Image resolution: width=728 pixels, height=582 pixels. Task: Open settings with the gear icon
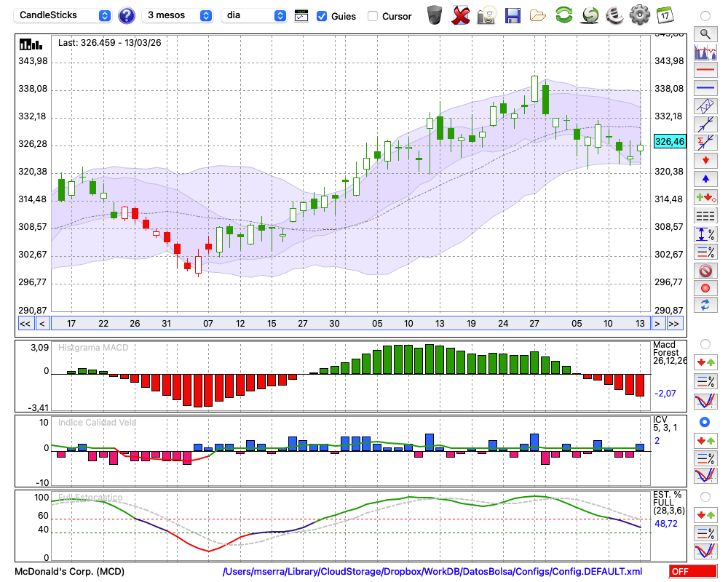(640, 15)
